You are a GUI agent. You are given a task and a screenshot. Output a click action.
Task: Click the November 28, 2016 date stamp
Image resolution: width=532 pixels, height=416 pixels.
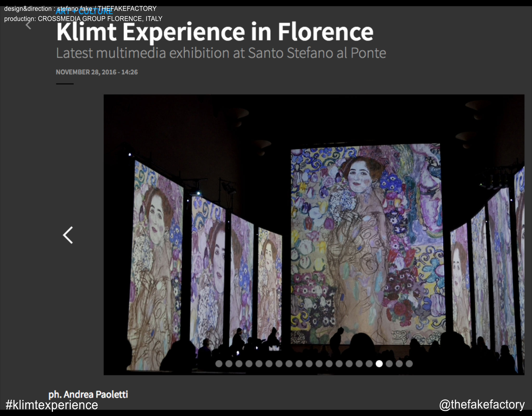(x=97, y=72)
